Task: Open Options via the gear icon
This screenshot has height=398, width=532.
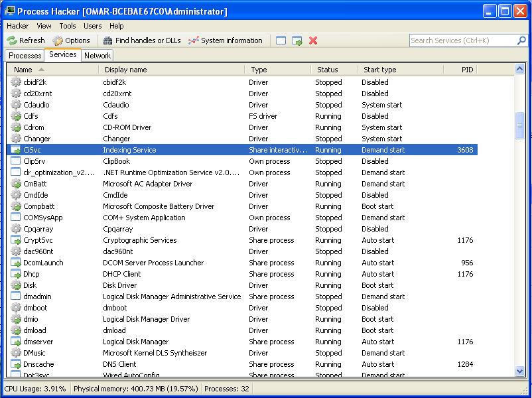Action: [58, 40]
